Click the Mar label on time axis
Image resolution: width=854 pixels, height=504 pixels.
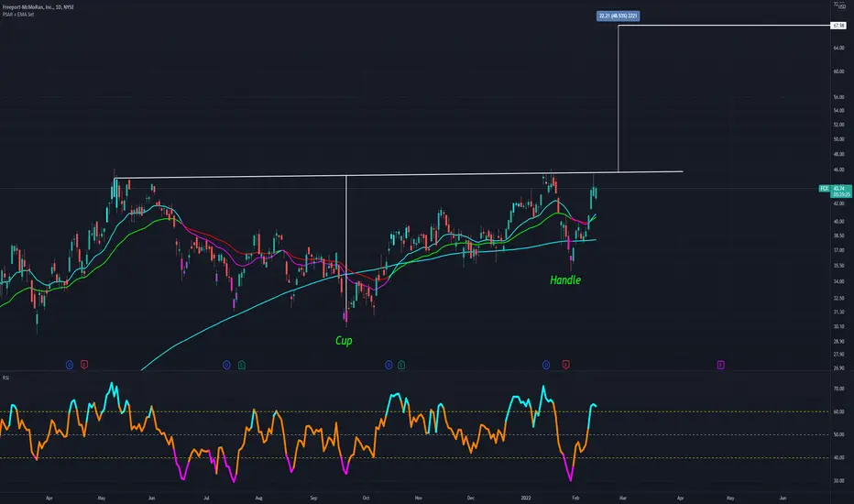(623, 498)
